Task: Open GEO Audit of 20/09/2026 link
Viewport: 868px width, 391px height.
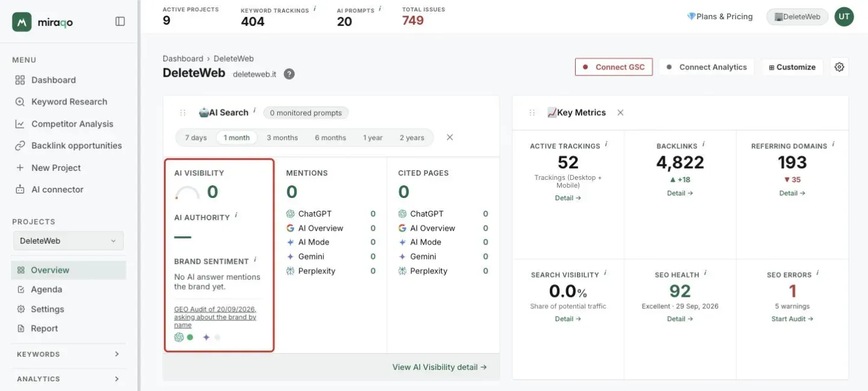Action: pos(215,317)
